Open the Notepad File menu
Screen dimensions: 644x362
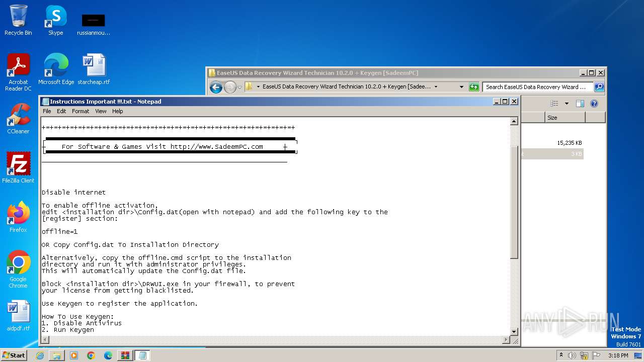click(x=47, y=111)
